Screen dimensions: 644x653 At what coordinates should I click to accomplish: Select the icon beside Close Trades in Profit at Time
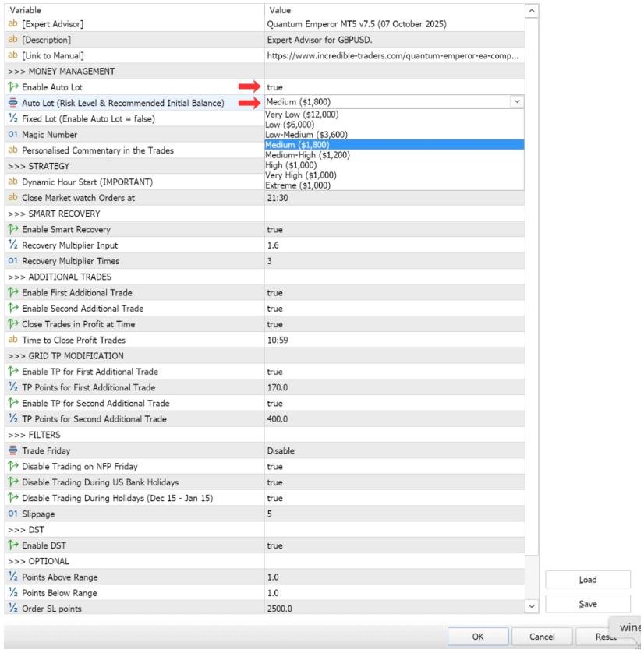point(13,324)
